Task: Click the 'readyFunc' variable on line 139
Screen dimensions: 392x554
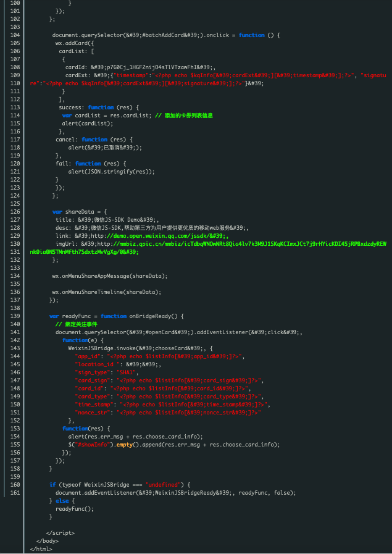Action: tap(77, 316)
